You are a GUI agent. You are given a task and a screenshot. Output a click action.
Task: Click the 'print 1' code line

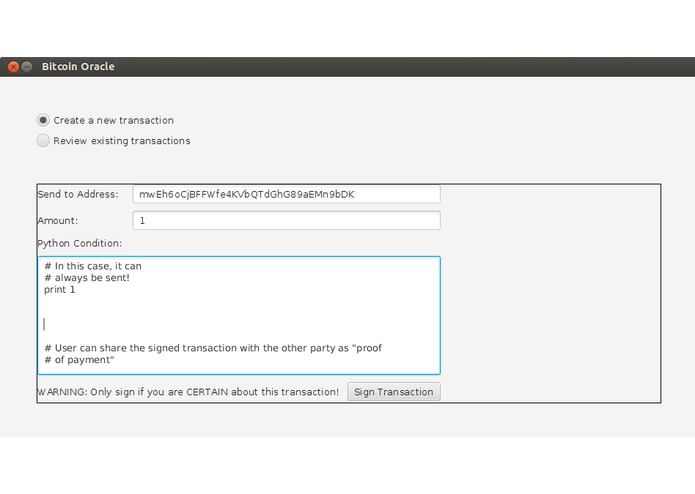60,290
